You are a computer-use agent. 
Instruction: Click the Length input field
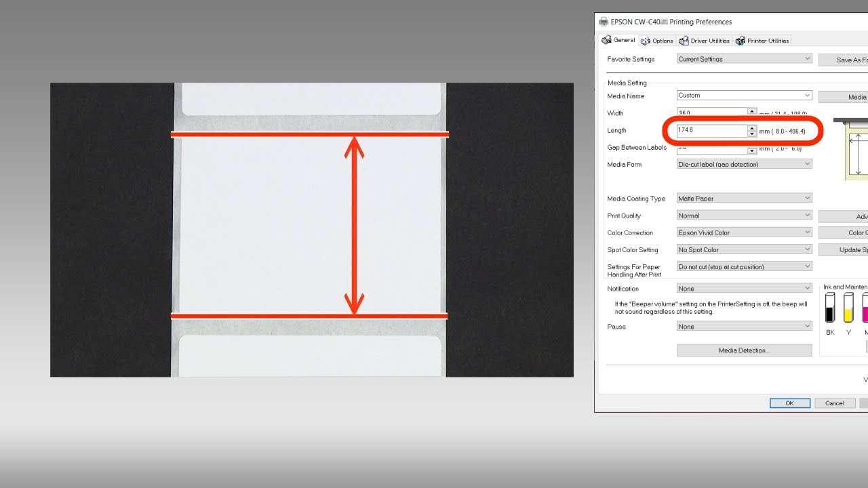[x=711, y=130]
